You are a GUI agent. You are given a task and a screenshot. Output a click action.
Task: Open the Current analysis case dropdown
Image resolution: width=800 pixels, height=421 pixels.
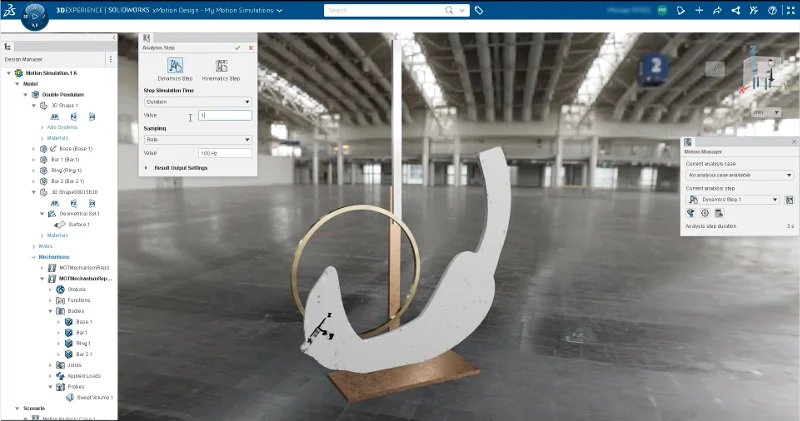[739, 175]
